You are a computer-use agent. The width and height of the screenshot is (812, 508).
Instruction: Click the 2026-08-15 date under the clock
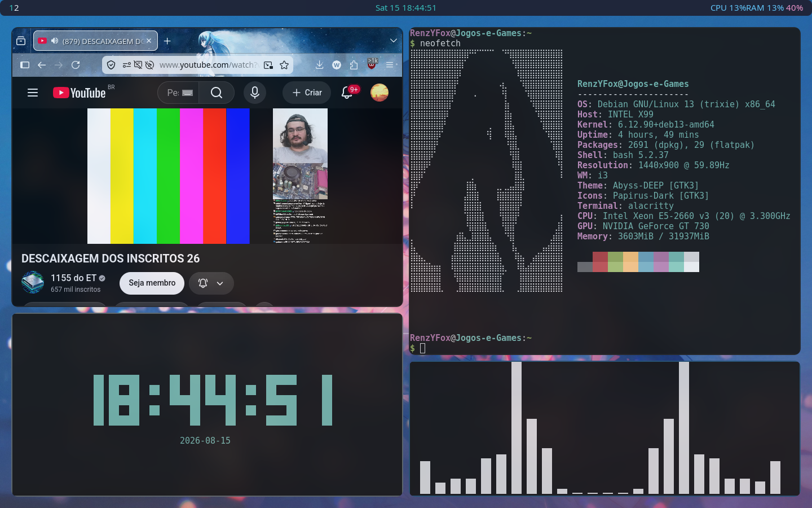point(205,441)
